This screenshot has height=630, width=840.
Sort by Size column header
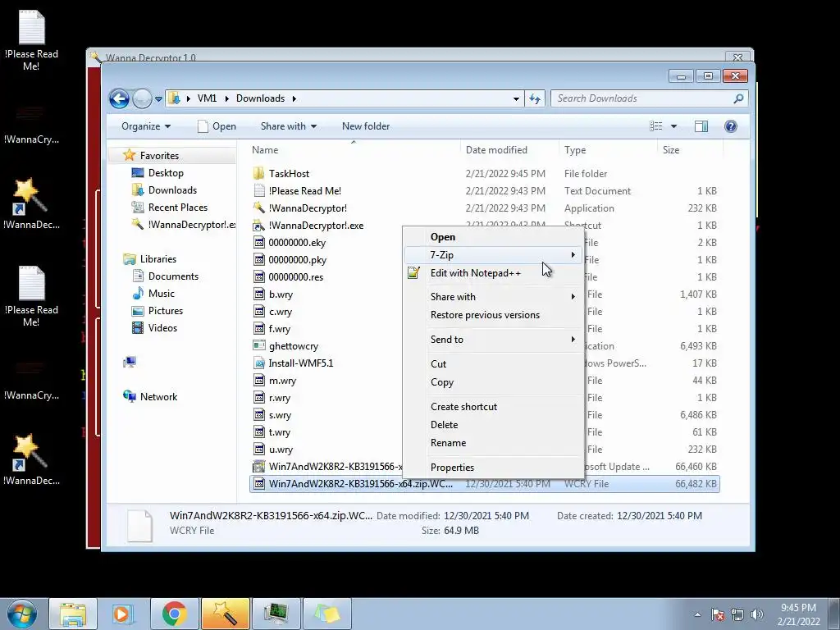[671, 150]
